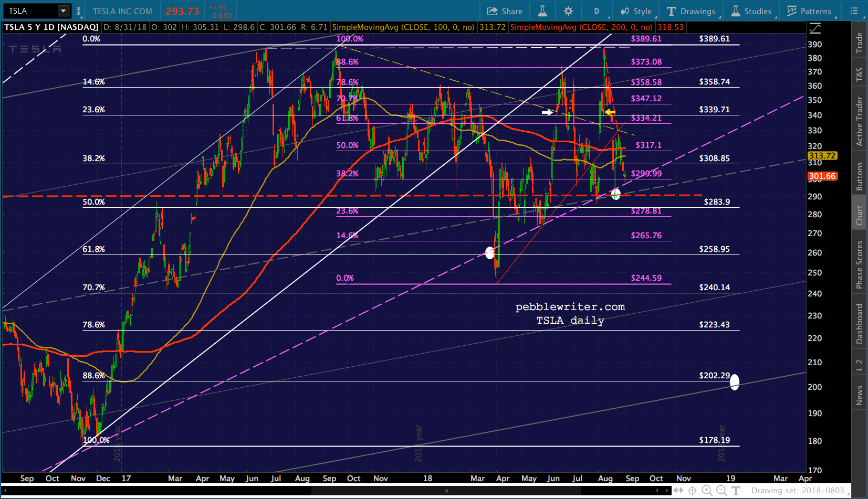
Task: Open the Drawing set: 2018-0803 dropdown
Action: [800, 491]
